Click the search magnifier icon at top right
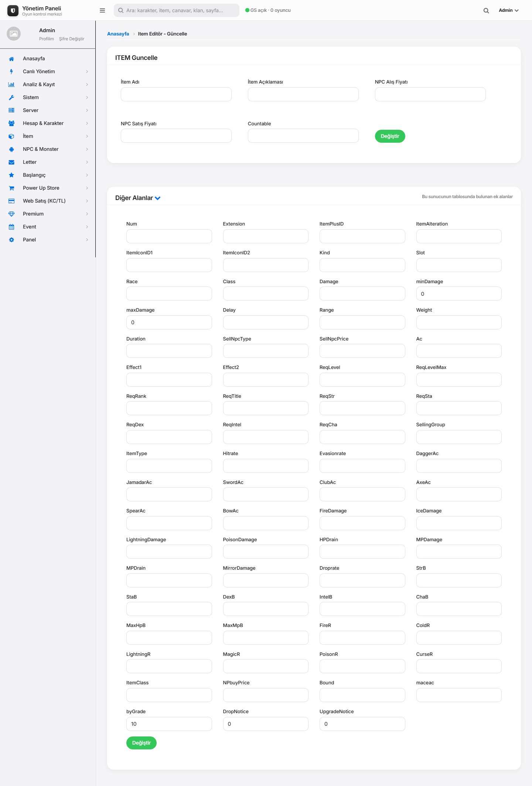This screenshot has width=532, height=786. click(486, 10)
